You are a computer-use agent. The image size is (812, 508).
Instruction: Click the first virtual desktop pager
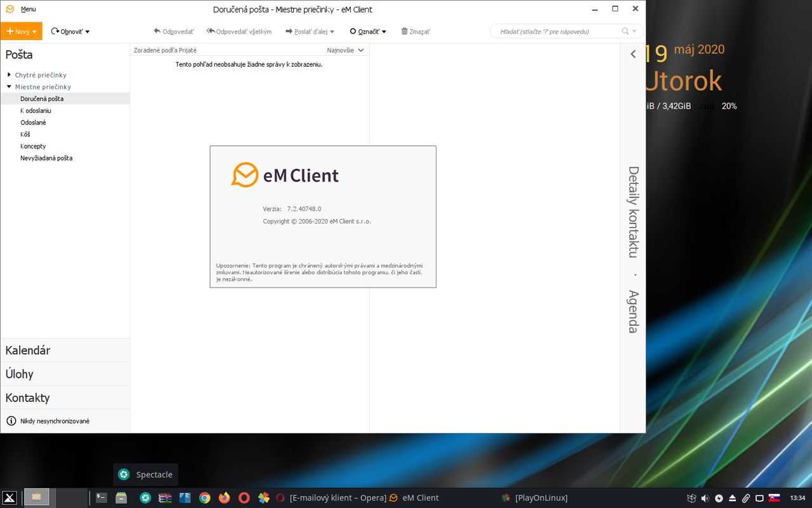pos(38,498)
